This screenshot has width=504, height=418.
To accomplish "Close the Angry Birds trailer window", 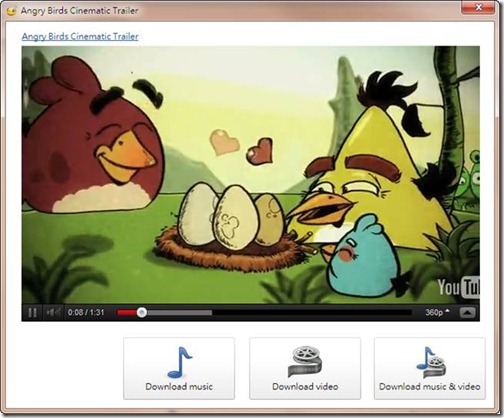I will pyautogui.click(x=478, y=7).
